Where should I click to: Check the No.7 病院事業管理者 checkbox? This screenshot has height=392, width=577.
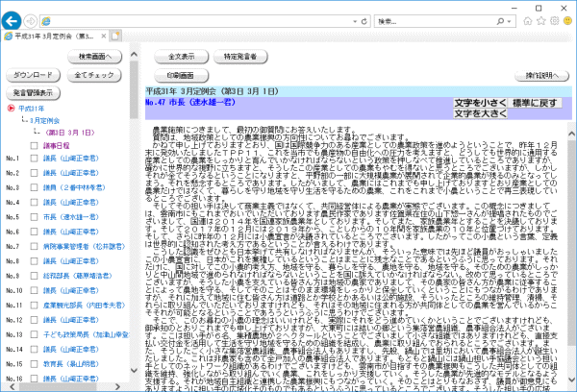pos(35,246)
